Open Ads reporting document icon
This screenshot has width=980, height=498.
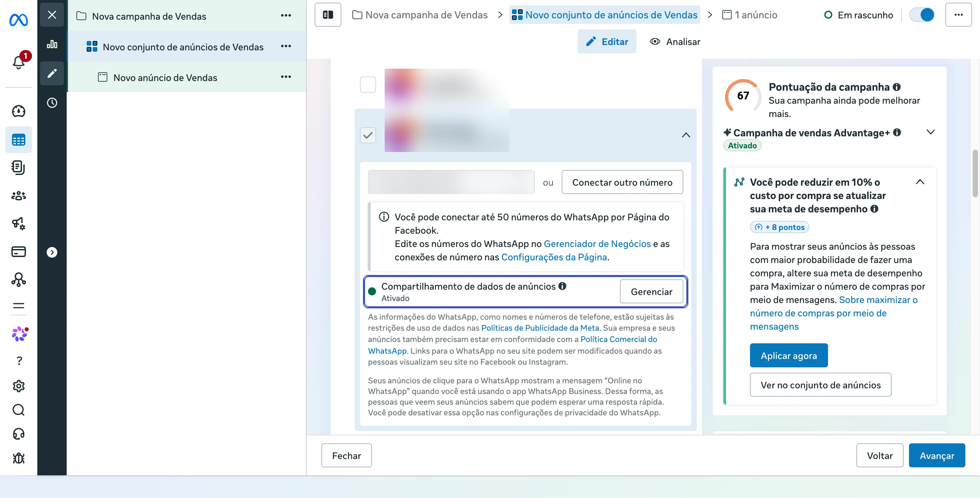(18, 167)
